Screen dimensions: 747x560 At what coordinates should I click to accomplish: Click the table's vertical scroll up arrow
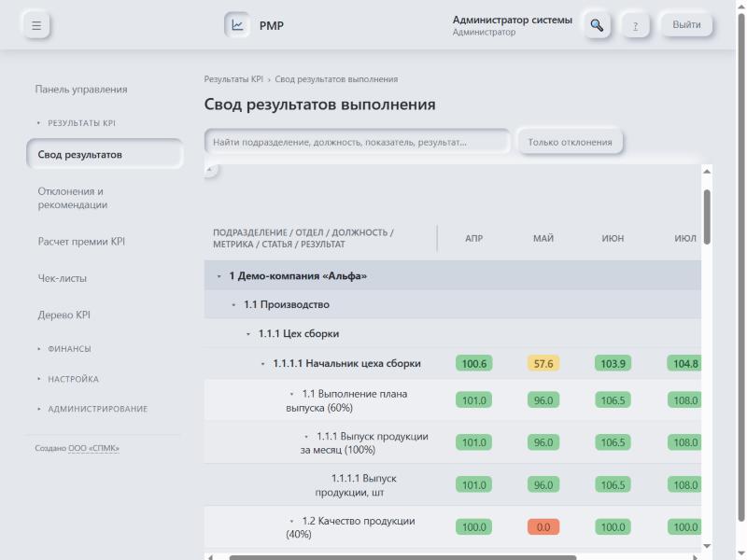[707, 172]
